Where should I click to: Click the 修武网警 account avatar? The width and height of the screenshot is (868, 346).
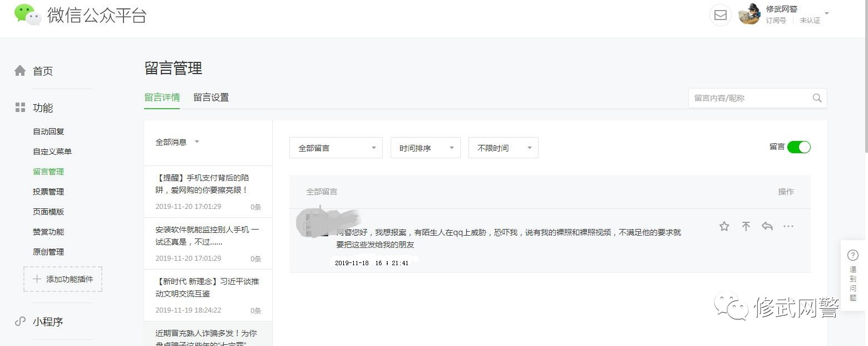(x=749, y=14)
